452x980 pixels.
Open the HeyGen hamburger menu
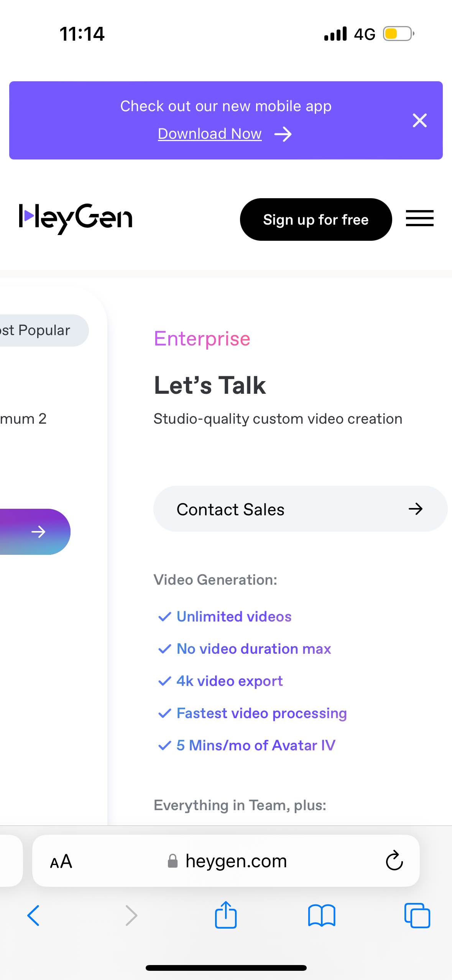419,219
